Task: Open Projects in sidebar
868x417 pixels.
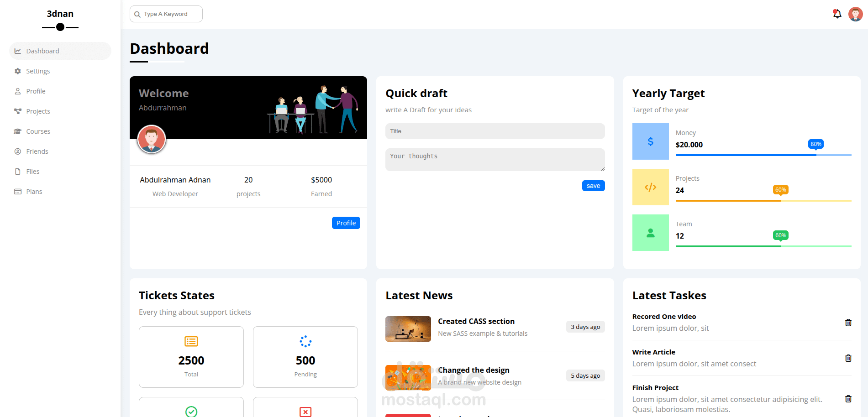Action: (x=60, y=111)
